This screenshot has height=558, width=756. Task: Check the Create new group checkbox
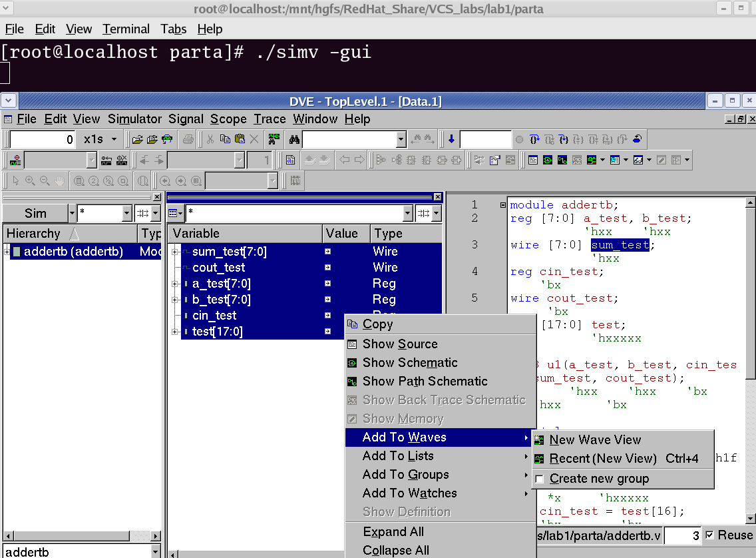[540, 479]
